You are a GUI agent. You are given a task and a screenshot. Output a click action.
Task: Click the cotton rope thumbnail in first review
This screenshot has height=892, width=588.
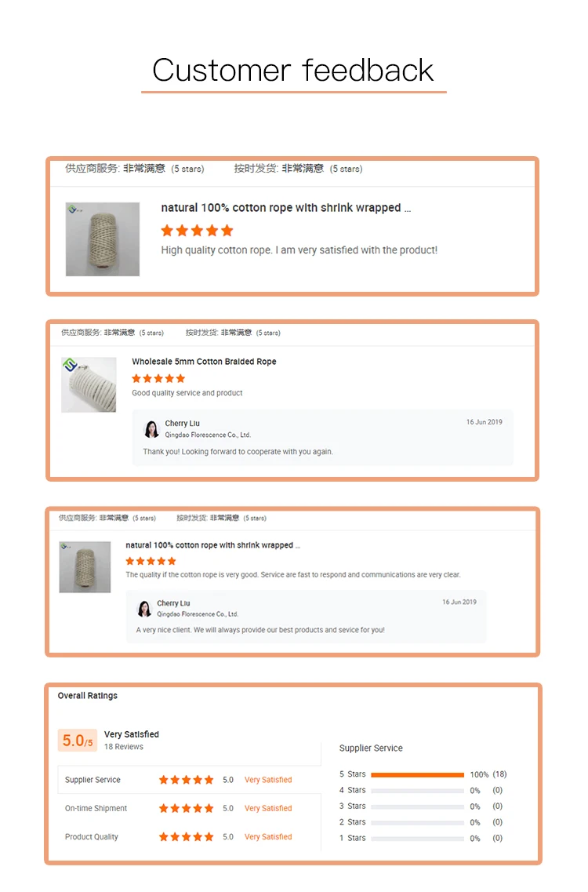click(102, 239)
